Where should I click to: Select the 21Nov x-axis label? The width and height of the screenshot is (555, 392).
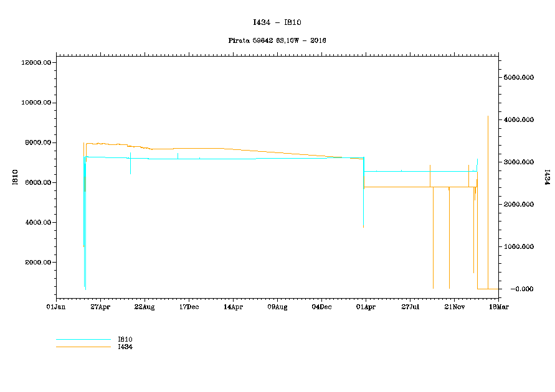(454, 307)
